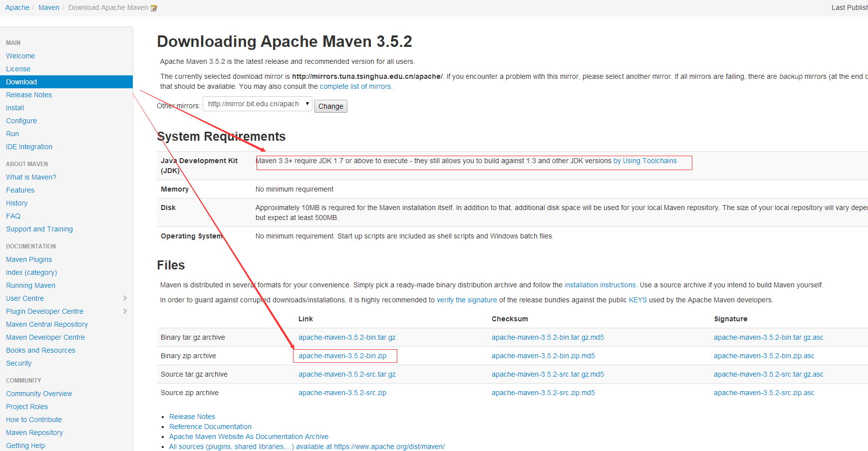
Task: Open Reference Documentation link
Action: tap(210, 427)
